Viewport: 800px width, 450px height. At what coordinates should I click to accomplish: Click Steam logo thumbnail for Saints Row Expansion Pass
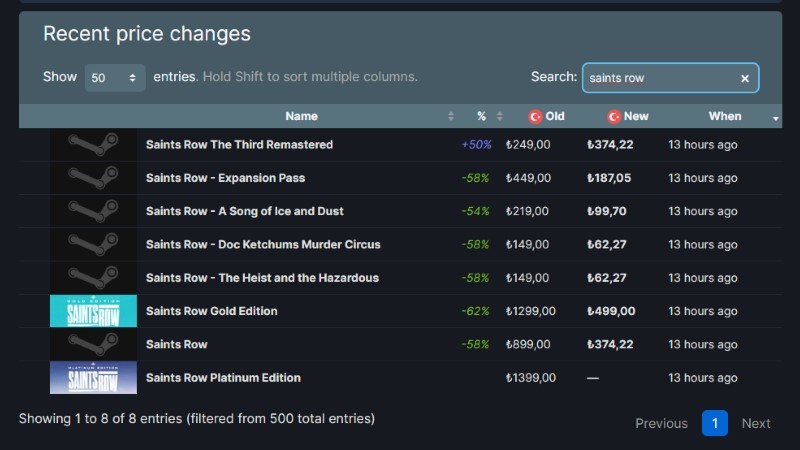pos(93,178)
